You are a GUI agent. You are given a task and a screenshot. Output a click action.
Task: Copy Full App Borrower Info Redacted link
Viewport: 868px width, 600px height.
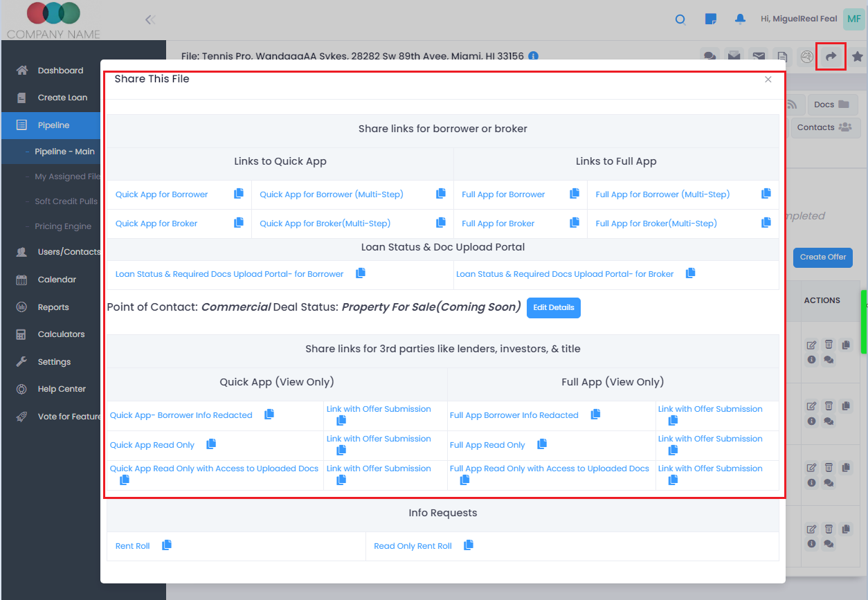(x=595, y=414)
